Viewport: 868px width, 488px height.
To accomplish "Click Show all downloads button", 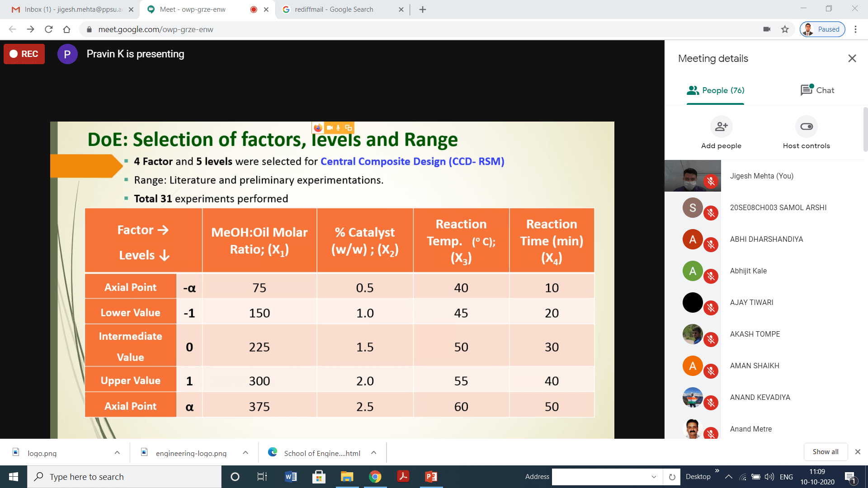I will tap(825, 452).
